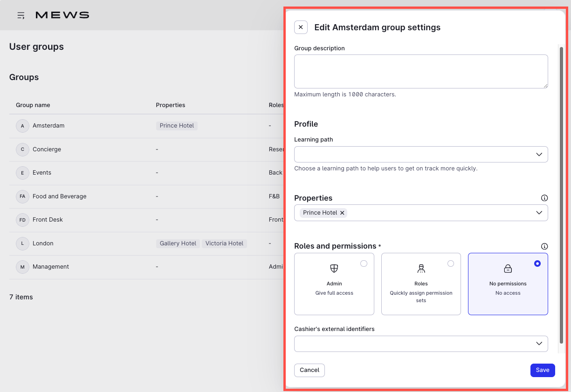Click the Cancel button
This screenshot has width=571, height=392.
(310, 370)
